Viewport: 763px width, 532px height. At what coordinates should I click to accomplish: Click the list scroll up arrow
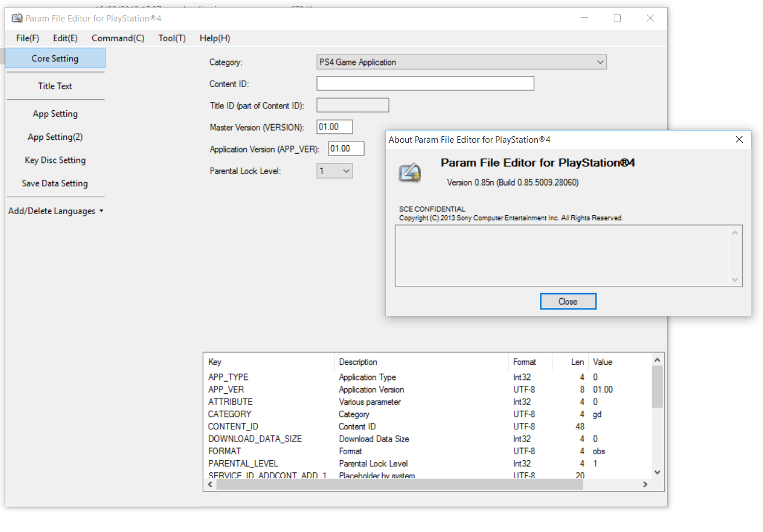click(657, 359)
